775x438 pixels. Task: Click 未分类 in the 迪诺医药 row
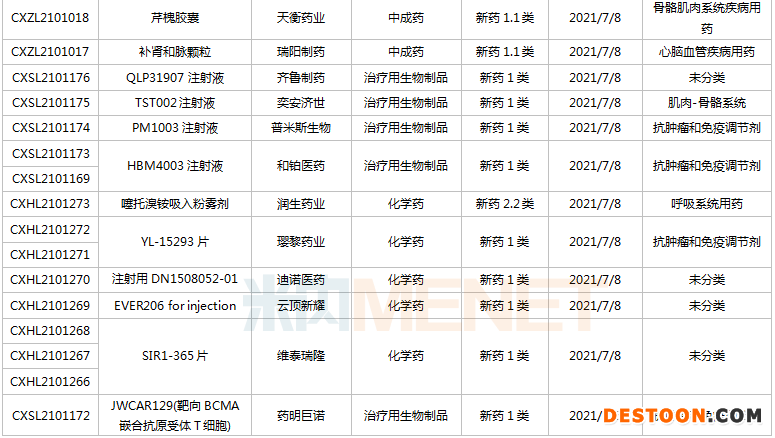707,280
